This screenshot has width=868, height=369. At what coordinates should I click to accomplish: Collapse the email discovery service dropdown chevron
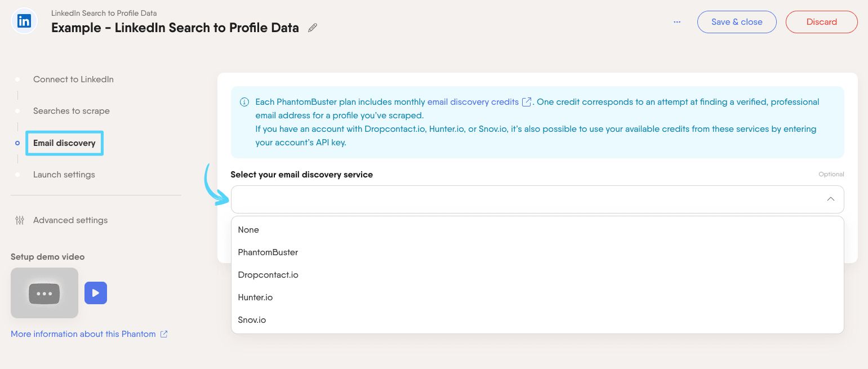pyautogui.click(x=830, y=199)
